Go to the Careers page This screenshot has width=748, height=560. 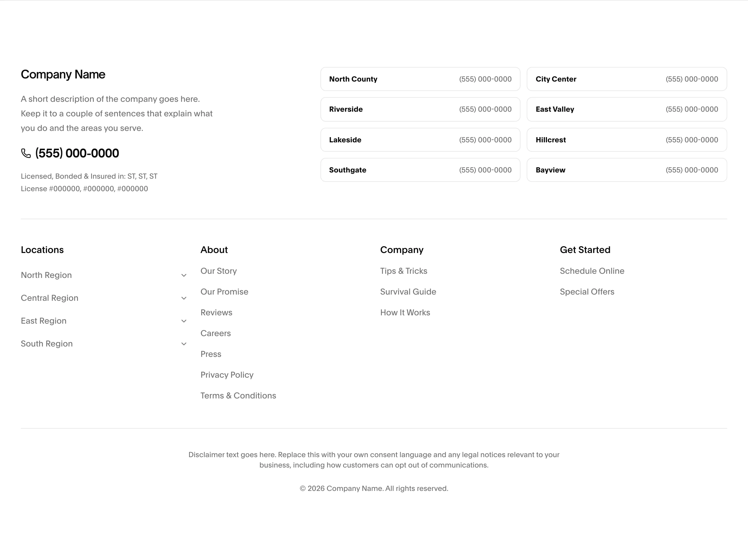tap(216, 334)
